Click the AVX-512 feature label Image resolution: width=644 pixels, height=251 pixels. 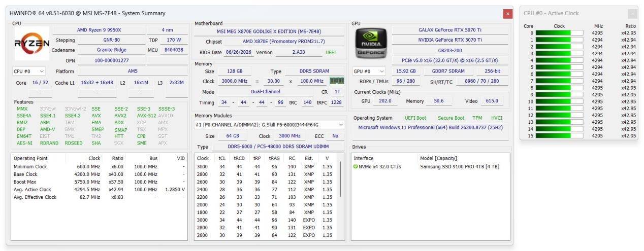[x=146, y=116]
